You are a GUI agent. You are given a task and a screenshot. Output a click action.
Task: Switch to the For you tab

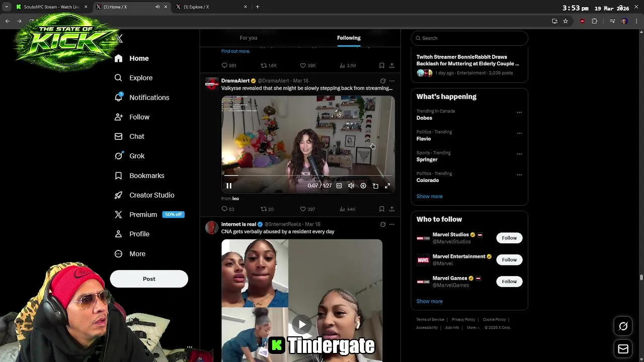(x=249, y=38)
